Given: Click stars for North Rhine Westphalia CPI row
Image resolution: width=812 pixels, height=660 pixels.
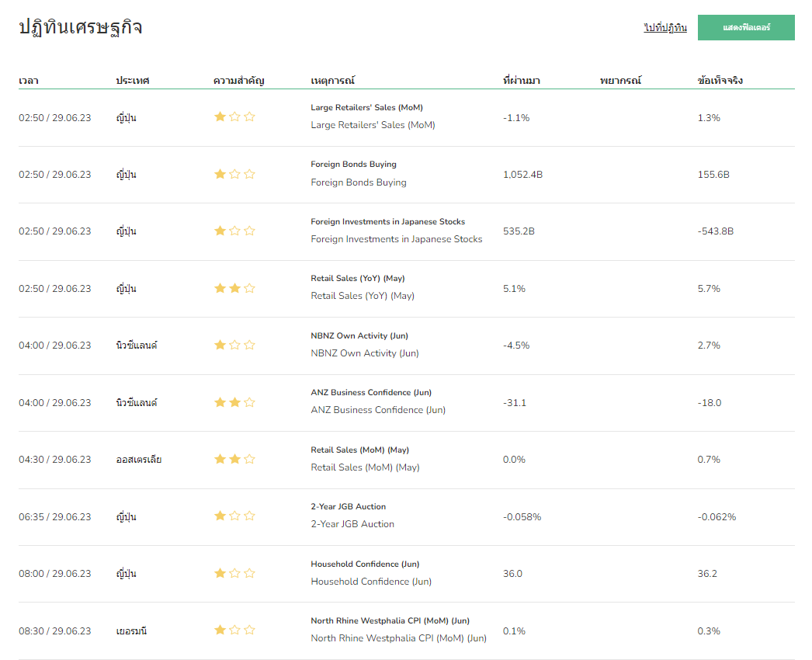Looking at the screenshot, I should click(x=234, y=630).
